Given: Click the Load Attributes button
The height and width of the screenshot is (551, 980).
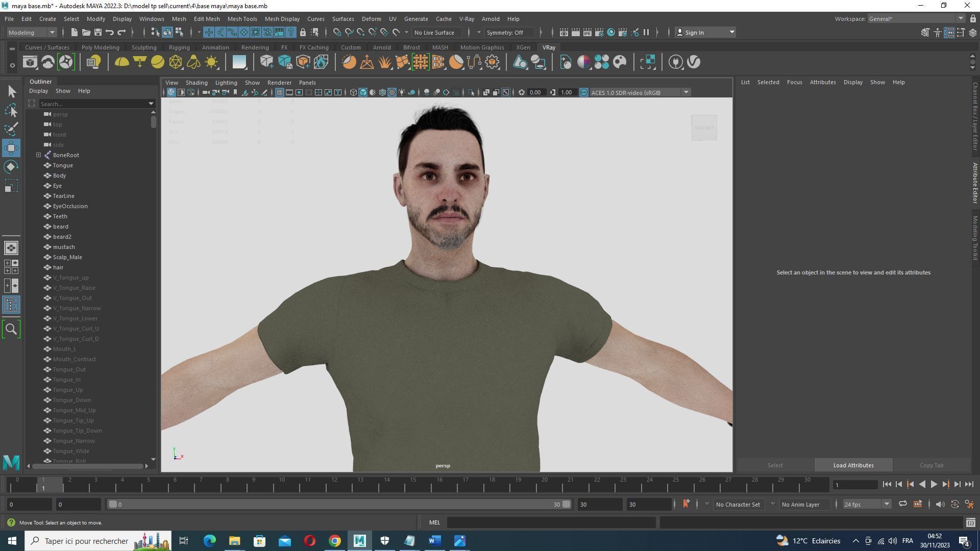Looking at the screenshot, I should [x=853, y=465].
